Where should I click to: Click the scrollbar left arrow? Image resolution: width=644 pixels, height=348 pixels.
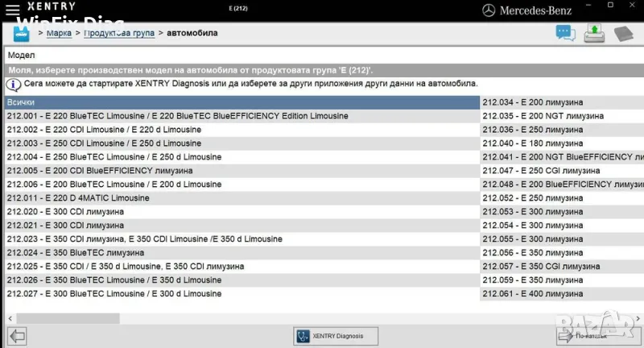(10, 318)
